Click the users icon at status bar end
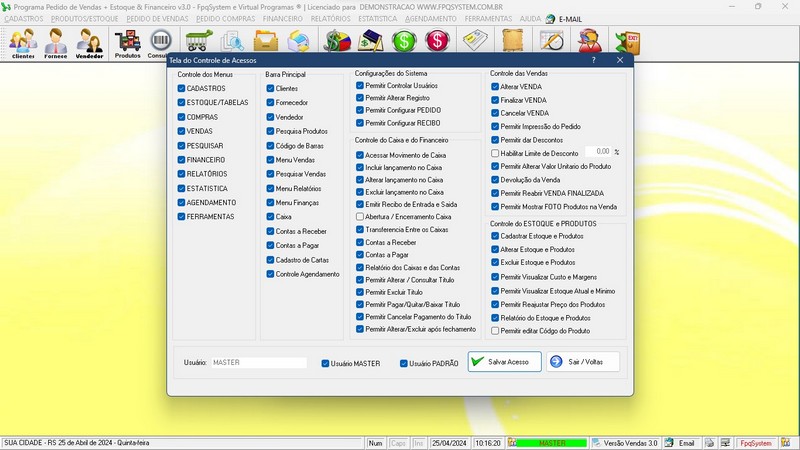 coord(786,443)
